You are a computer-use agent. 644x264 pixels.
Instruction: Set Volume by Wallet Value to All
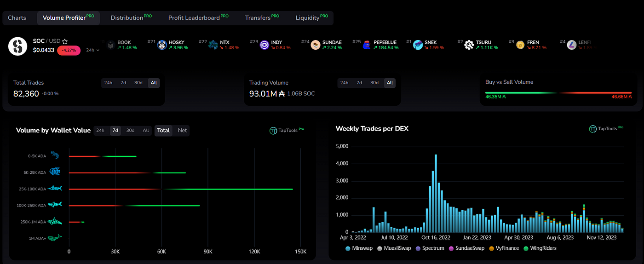146,131
